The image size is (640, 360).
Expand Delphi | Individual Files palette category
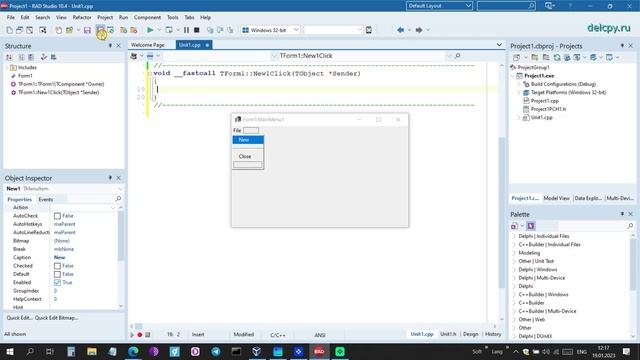514,236
